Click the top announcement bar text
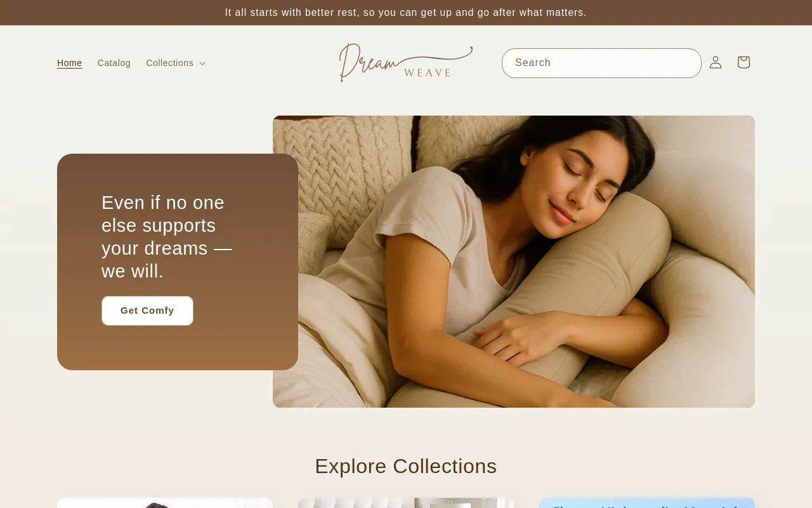812x508 pixels. (406, 13)
